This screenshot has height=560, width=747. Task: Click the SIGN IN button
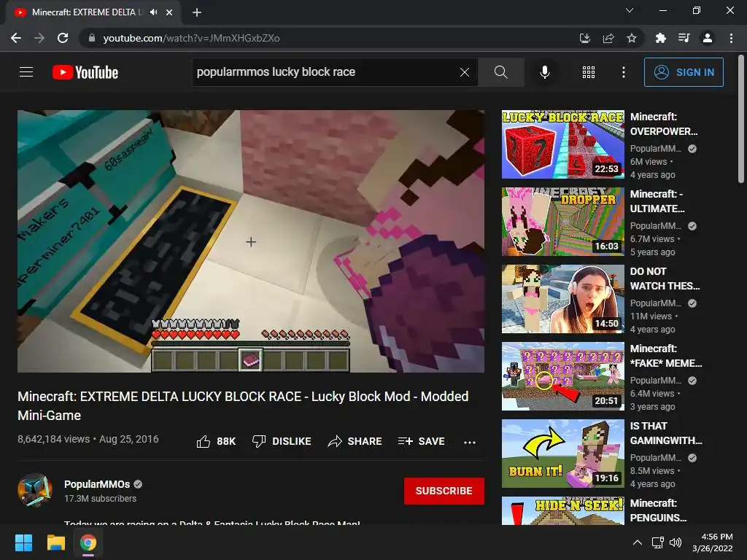684,72
